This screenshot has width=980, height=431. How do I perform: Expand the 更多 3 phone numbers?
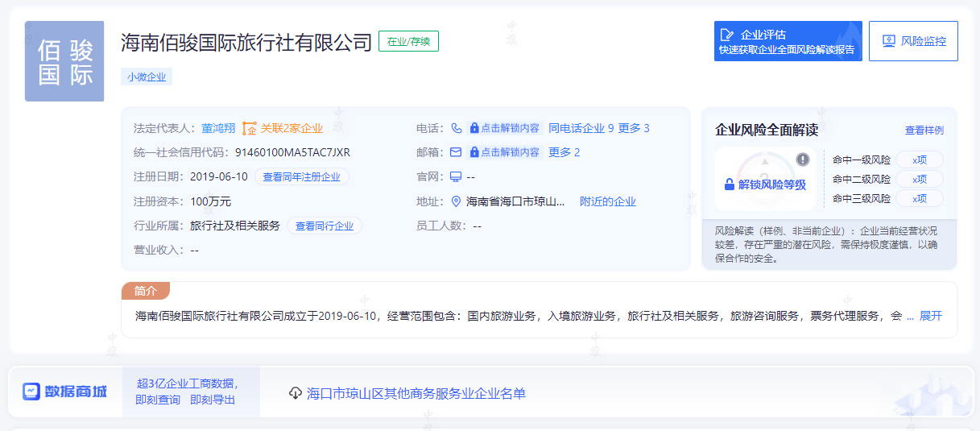[x=633, y=128]
